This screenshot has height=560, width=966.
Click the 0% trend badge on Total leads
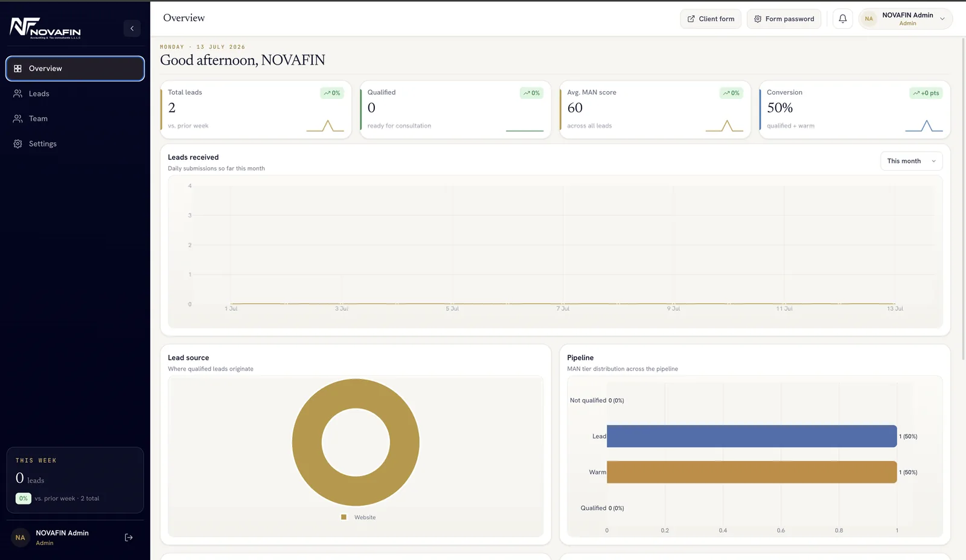coord(332,93)
